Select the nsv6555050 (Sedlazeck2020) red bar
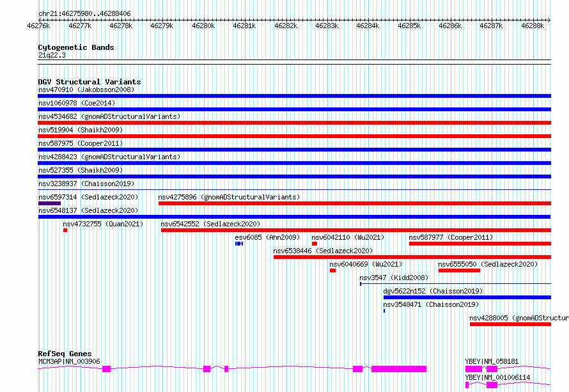Screen dimensions: 569x392 [x=460, y=270]
